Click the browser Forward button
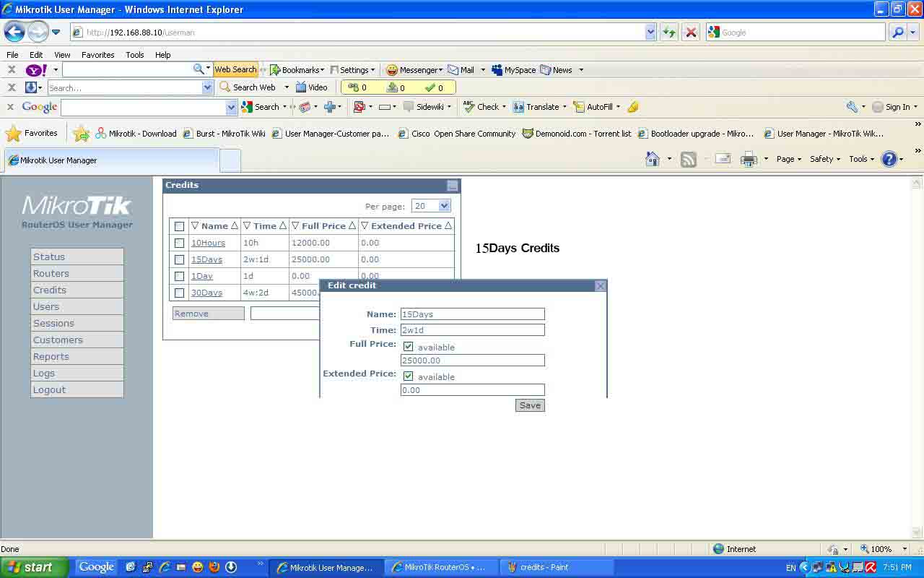The width and height of the screenshot is (924, 578). (x=38, y=32)
